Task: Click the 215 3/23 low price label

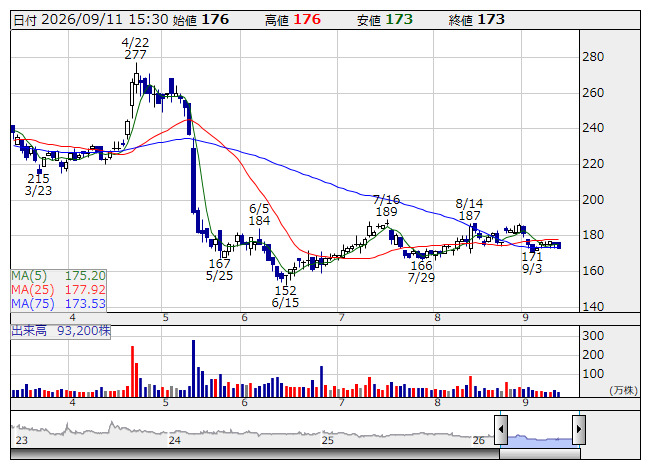Action: (38, 184)
